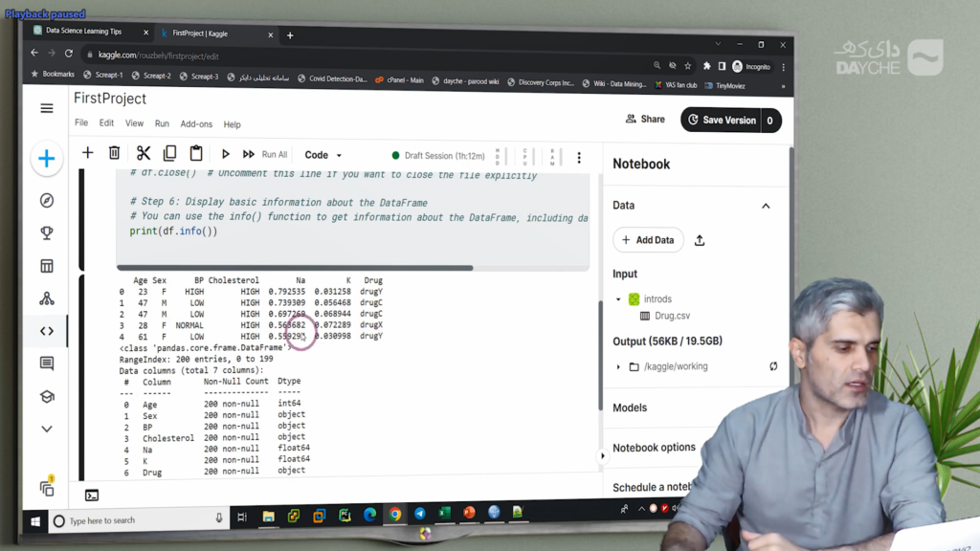Collapse the introds dataset tree item
This screenshot has width=980, height=551.
(618, 299)
